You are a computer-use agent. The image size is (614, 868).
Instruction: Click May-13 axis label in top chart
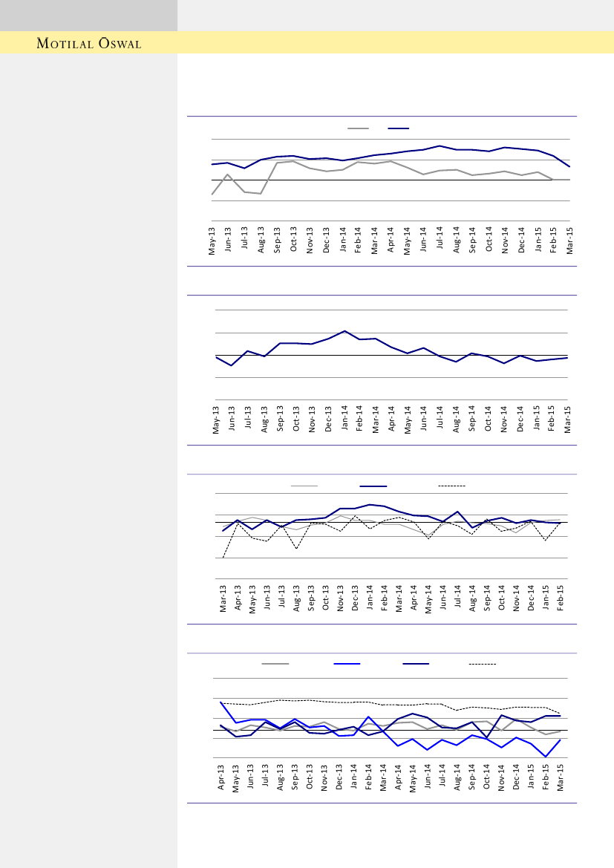point(212,241)
